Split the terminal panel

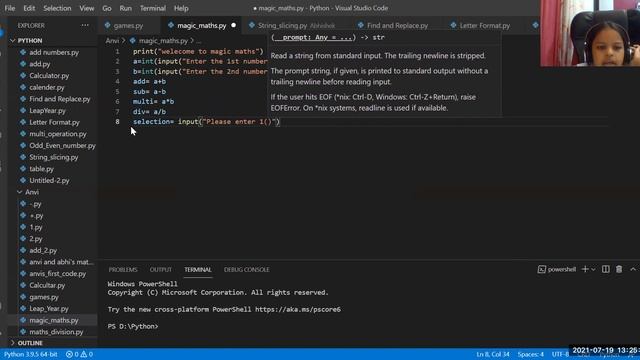[x=606, y=269]
